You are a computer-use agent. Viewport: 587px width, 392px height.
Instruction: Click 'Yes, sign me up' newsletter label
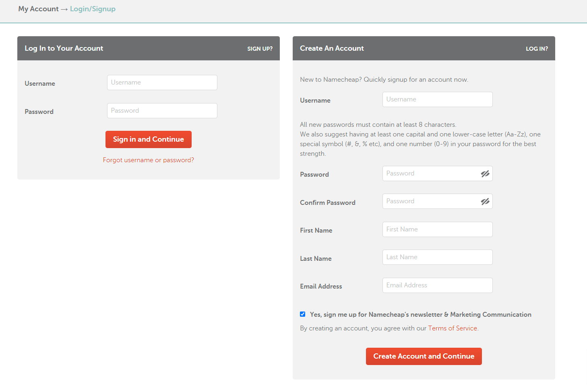click(421, 314)
